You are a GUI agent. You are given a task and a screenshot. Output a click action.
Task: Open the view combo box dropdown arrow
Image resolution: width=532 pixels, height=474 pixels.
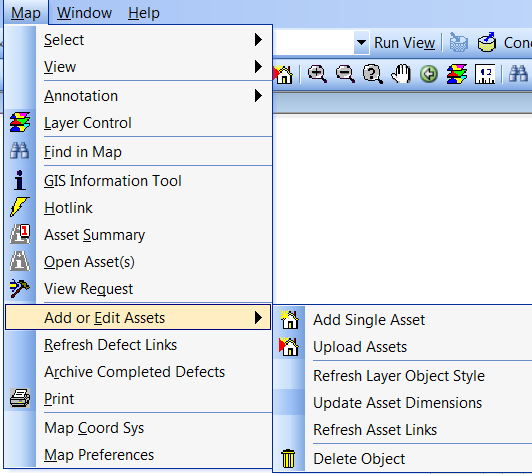[361, 43]
